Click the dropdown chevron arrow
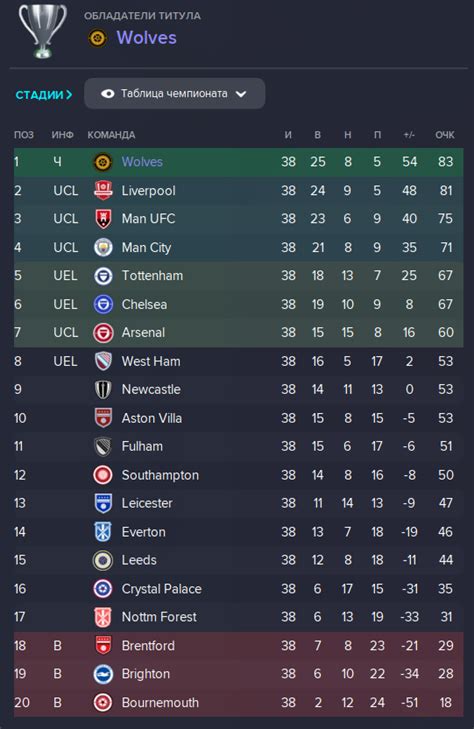 click(x=241, y=94)
